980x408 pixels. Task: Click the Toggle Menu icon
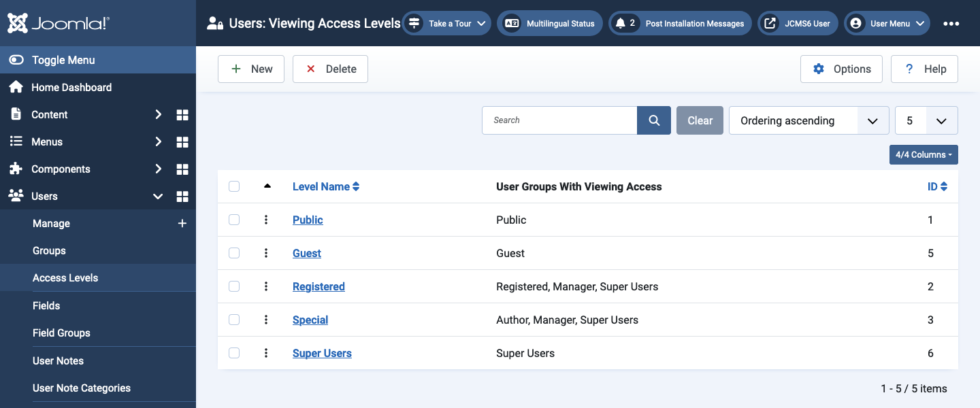pos(17,59)
